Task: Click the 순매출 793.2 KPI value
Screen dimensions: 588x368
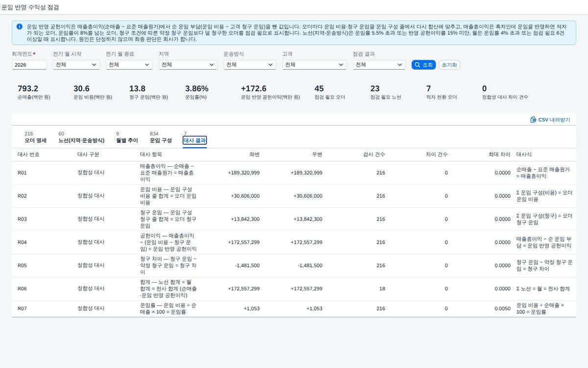Action: click(28, 88)
